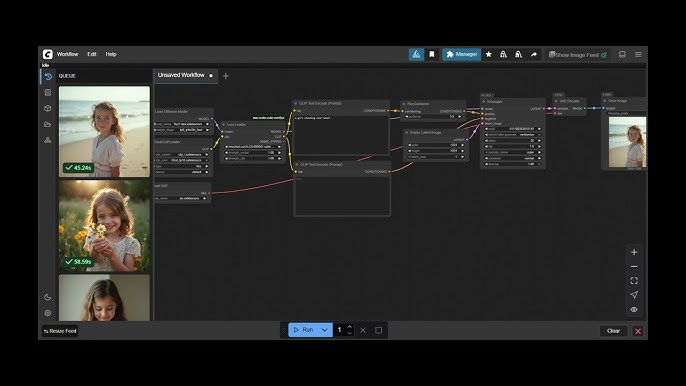686x386 pixels.
Task: Click top prompt text area
Action: click(341, 135)
